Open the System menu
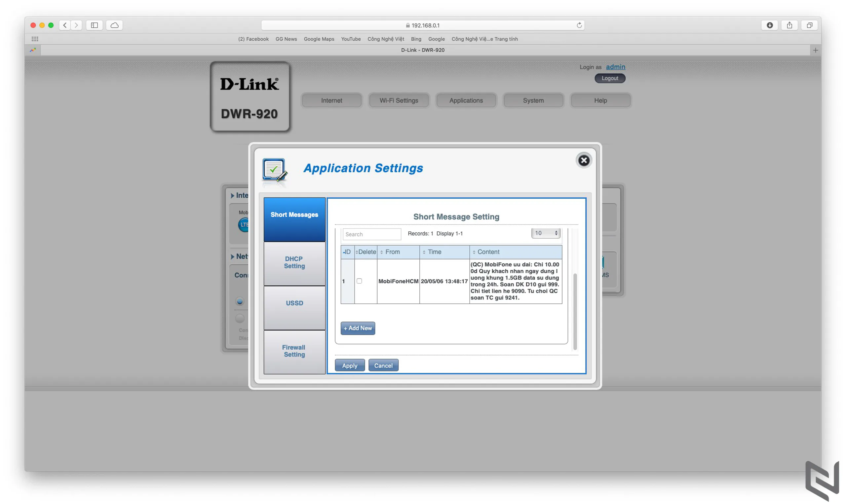This screenshot has width=846, height=504. point(533,100)
